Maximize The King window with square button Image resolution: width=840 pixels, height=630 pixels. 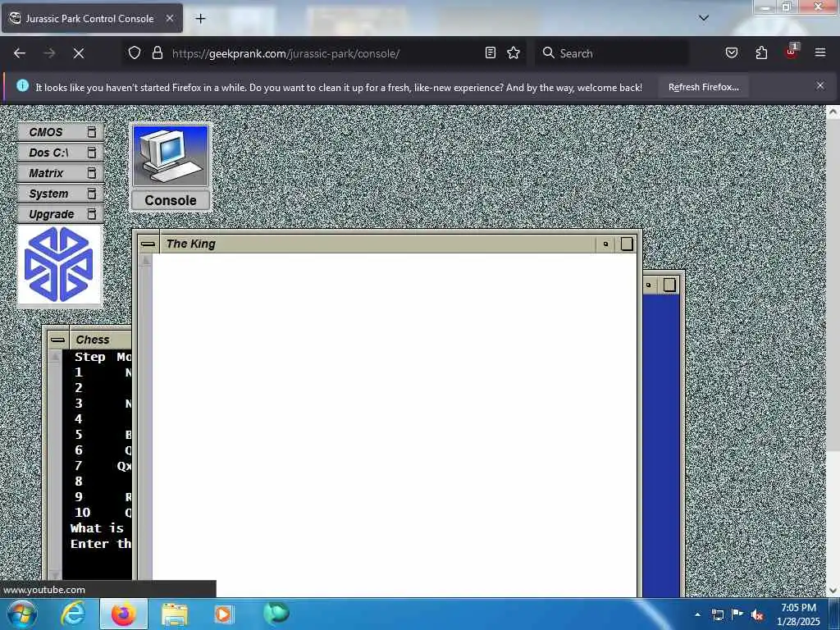tap(626, 244)
